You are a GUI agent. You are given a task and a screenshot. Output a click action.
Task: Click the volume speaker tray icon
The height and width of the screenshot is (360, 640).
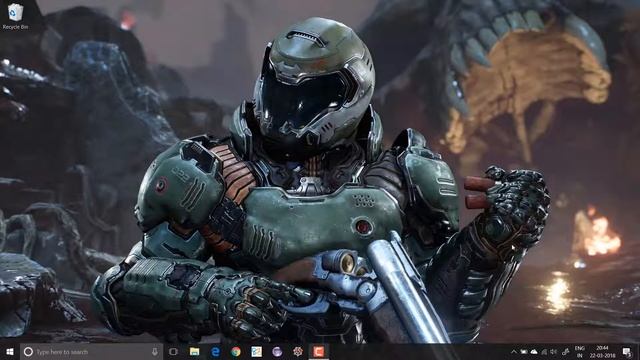coord(553,351)
